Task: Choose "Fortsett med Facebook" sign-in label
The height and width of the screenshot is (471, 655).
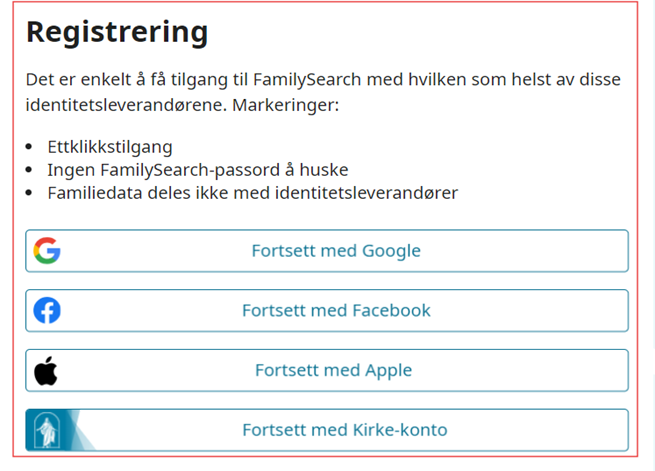Action: [x=336, y=311]
